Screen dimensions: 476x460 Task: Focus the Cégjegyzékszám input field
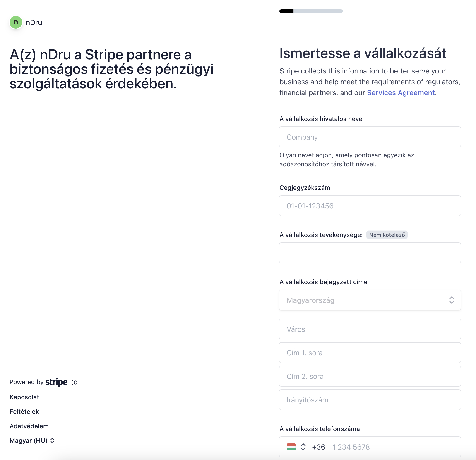pyautogui.click(x=370, y=206)
